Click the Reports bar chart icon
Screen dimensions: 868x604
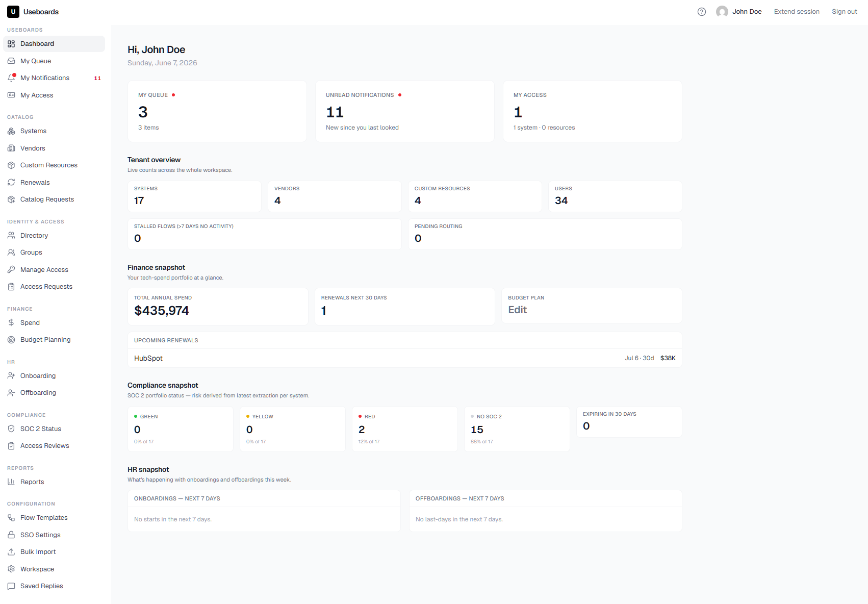click(11, 482)
